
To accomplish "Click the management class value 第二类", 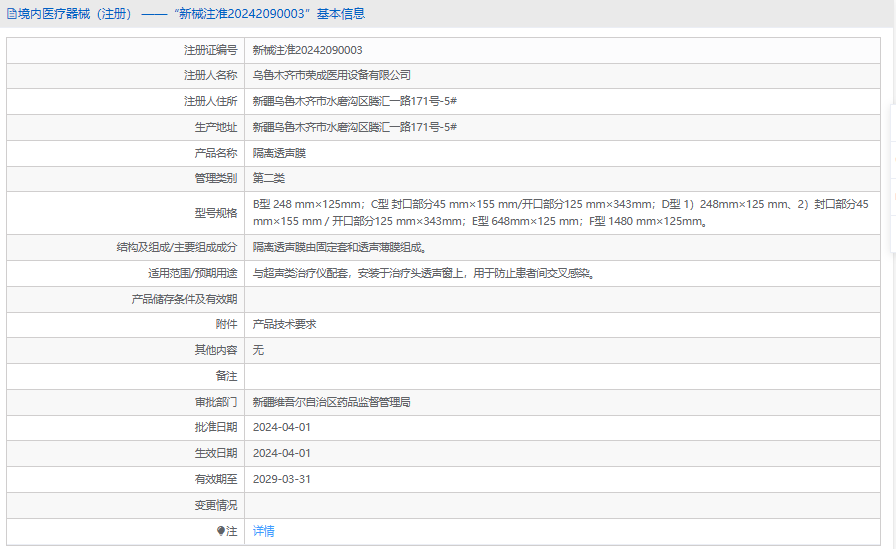I will (269, 178).
